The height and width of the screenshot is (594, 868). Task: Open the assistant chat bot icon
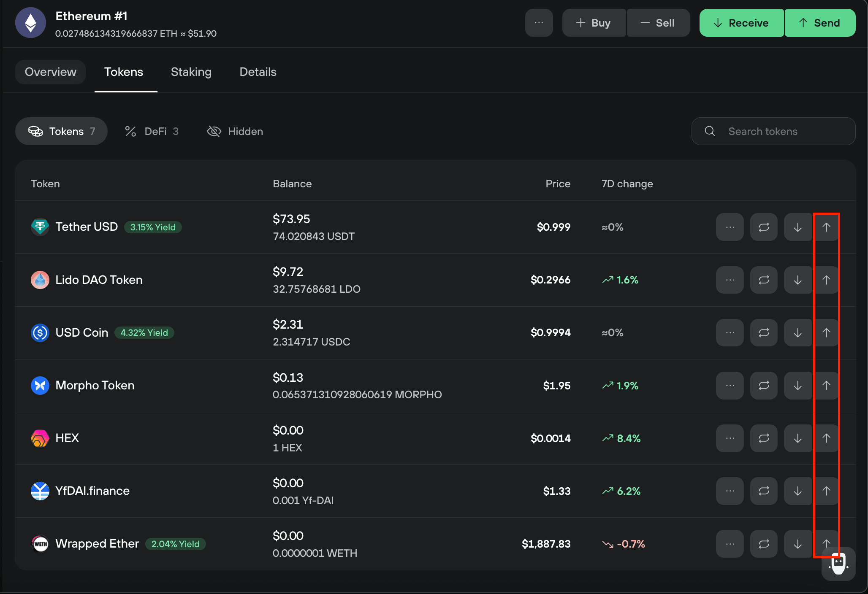pos(838,564)
